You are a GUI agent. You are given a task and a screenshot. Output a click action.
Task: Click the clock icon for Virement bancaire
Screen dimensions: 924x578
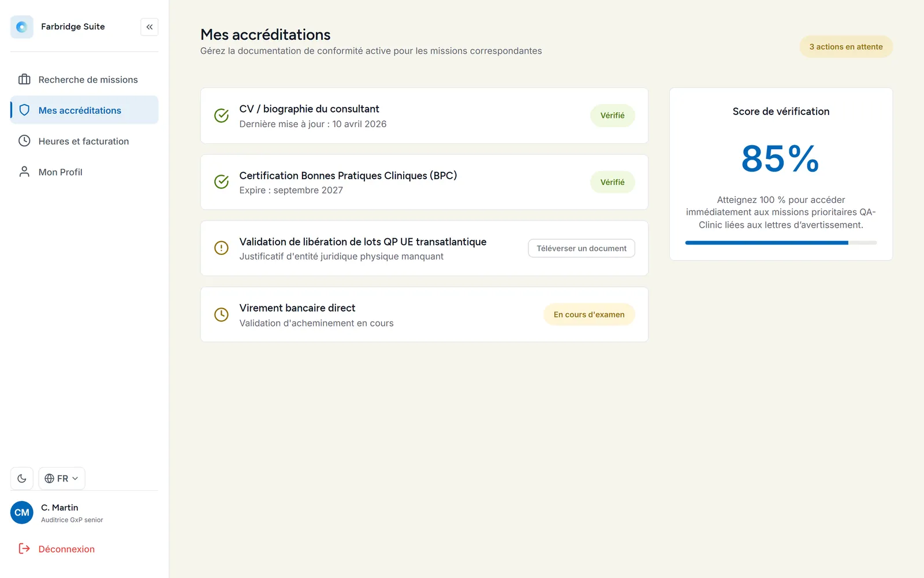point(221,314)
